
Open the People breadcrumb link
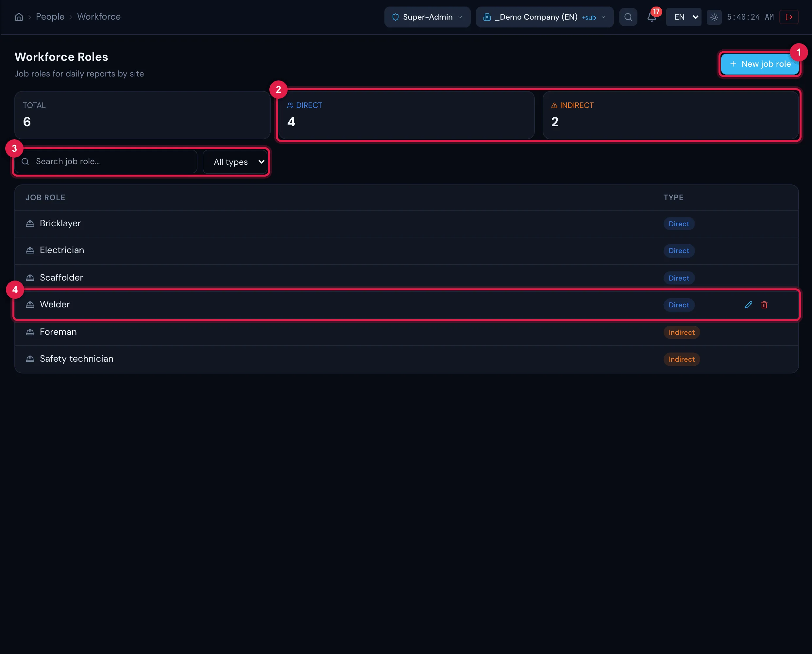(50, 17)
